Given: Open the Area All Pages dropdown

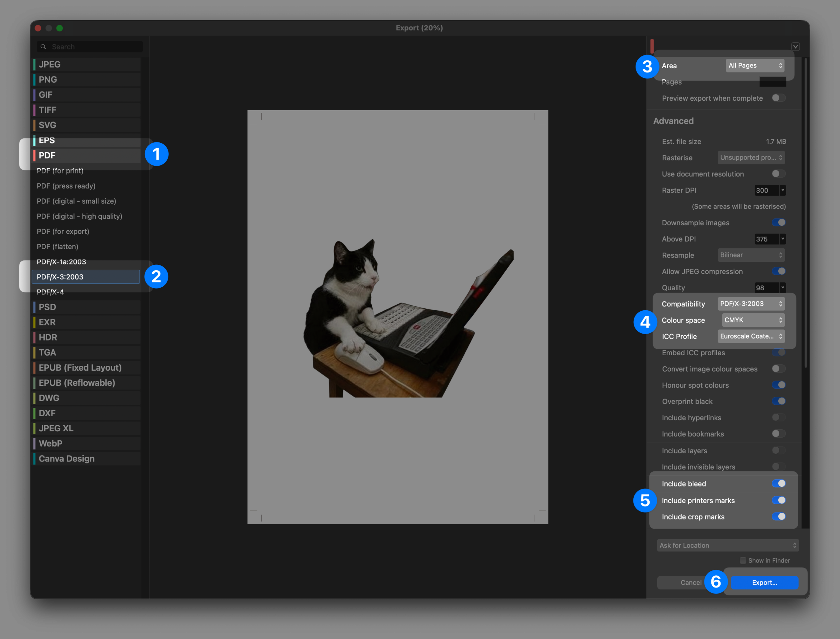Looking at the screenshot, I should [x=755, y=65].
